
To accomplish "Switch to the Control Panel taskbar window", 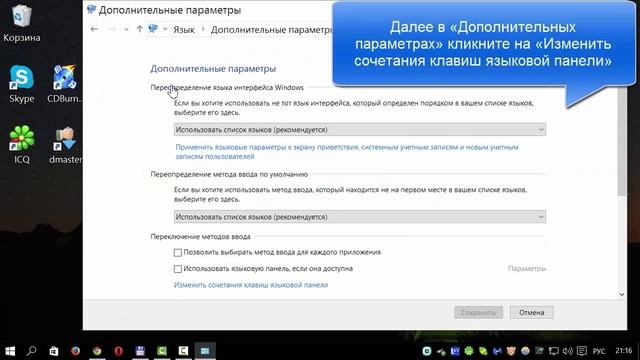I will click(x=205, y=351).
